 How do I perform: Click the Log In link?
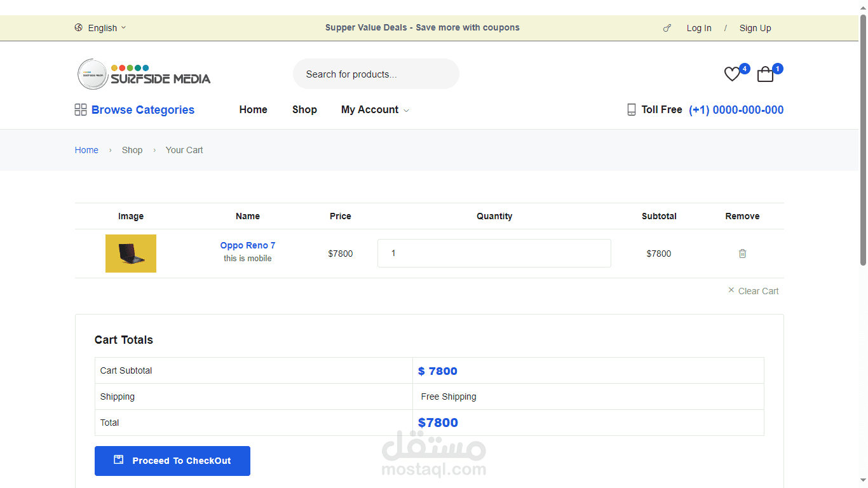[x=699, y=28]
